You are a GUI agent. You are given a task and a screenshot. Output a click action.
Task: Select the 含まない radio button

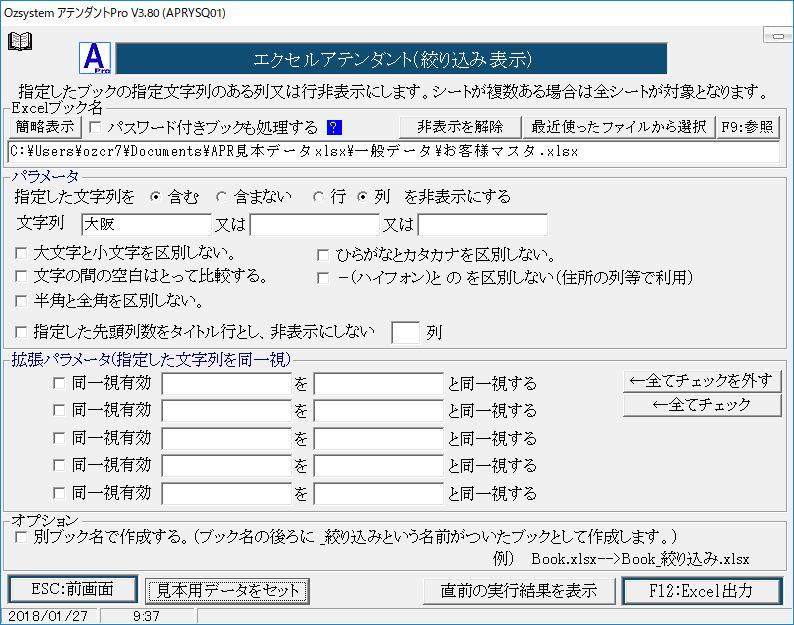tap(221, 197)
